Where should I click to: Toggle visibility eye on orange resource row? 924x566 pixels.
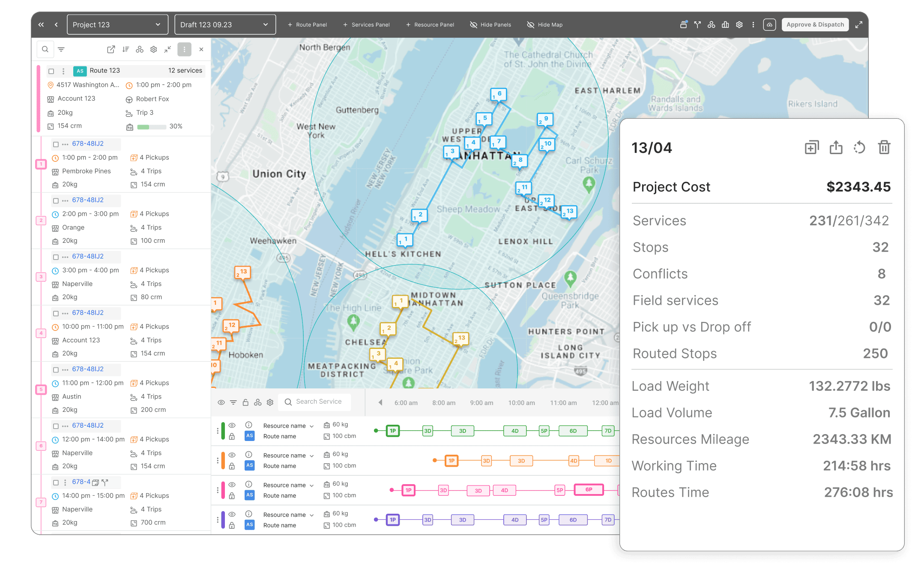[232, 455]
